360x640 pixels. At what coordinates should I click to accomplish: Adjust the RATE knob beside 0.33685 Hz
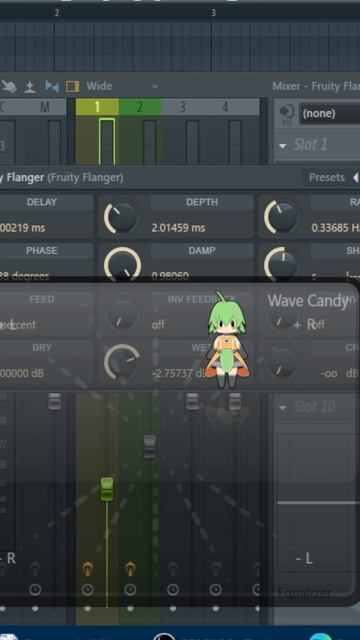(x=281, y=218)
